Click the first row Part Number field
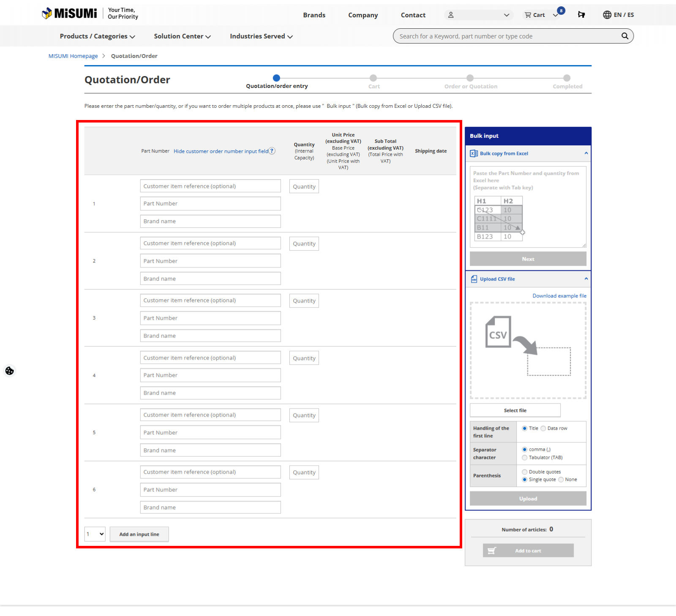This screenshot has width=676, height=616. (x=210, y=204)
